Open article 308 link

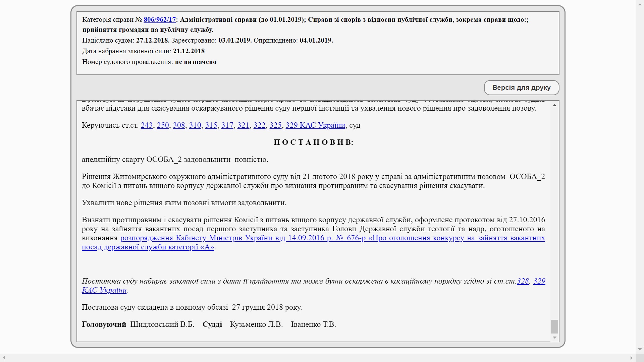[x=179, y=125]
